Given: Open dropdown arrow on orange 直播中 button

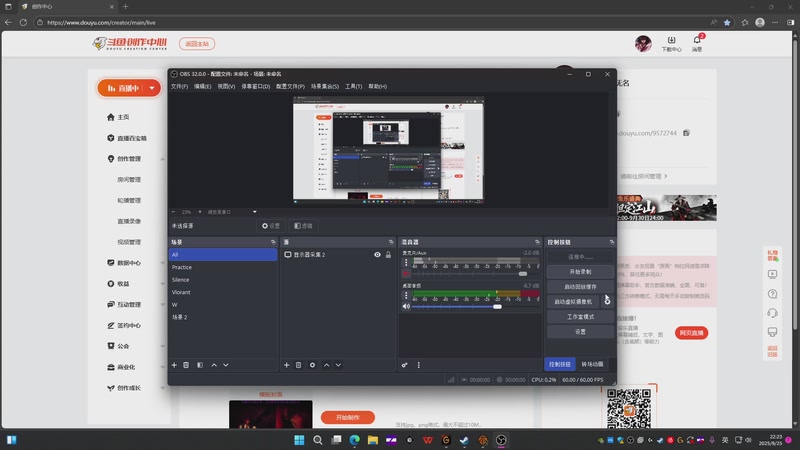Looking at the screenshot, I should tap(152, 88).
